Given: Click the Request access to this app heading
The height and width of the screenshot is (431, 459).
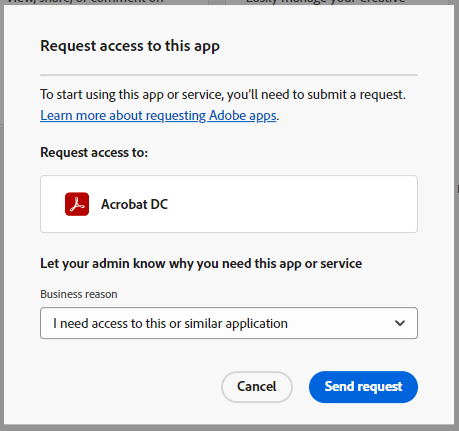Looking at the screenshot, I should tap(130, 46).
